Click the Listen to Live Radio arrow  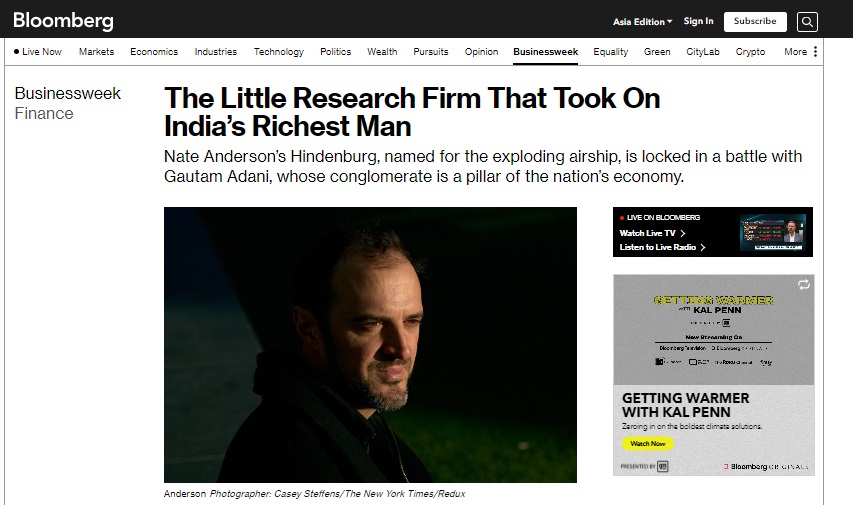pos(703,247)
